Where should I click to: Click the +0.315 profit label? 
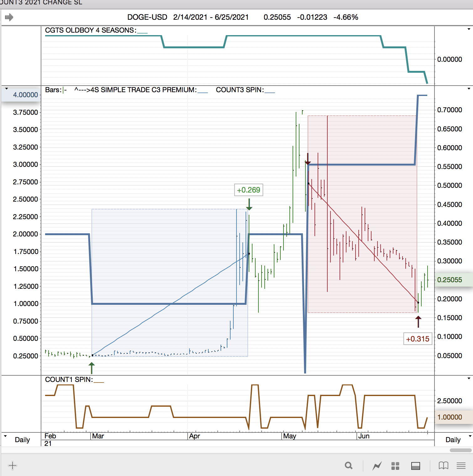coord(418,339)
